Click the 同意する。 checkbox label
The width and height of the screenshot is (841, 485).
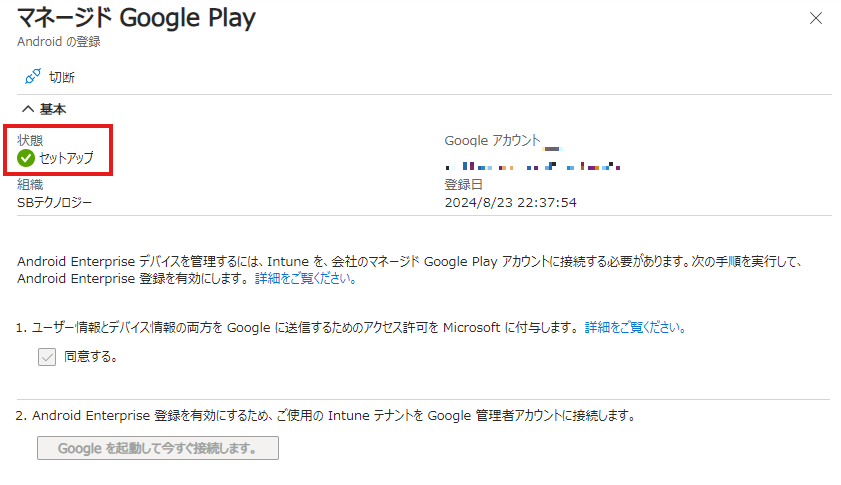click(x=91, y=356)
